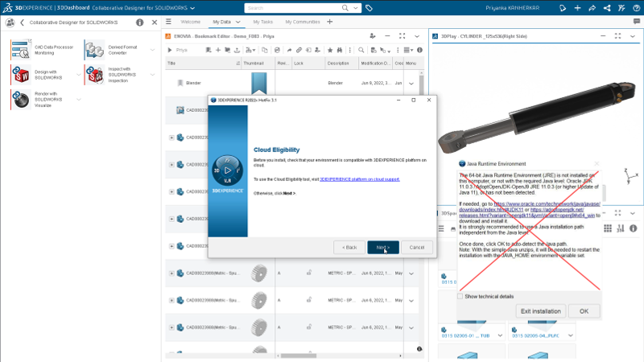
Task: Switch to the My Tasks tab
Action: pyautogui.click(x=263, y=22)
